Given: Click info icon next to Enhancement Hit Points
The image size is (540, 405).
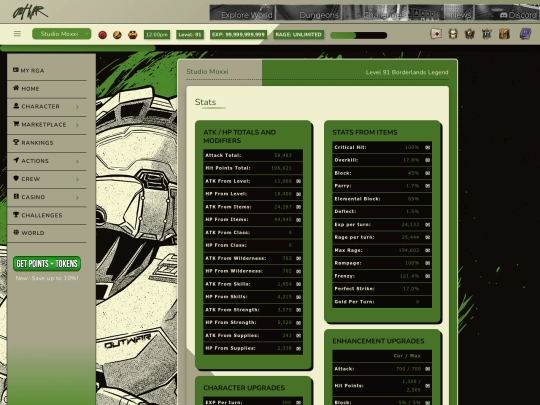Looking at the screenshot, I should click(427, 386).
